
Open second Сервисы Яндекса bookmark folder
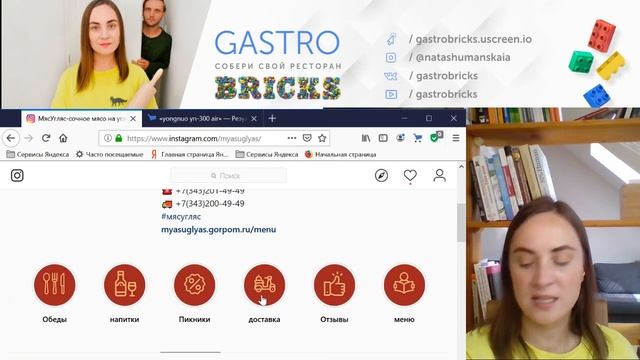(x=267, y=154)
